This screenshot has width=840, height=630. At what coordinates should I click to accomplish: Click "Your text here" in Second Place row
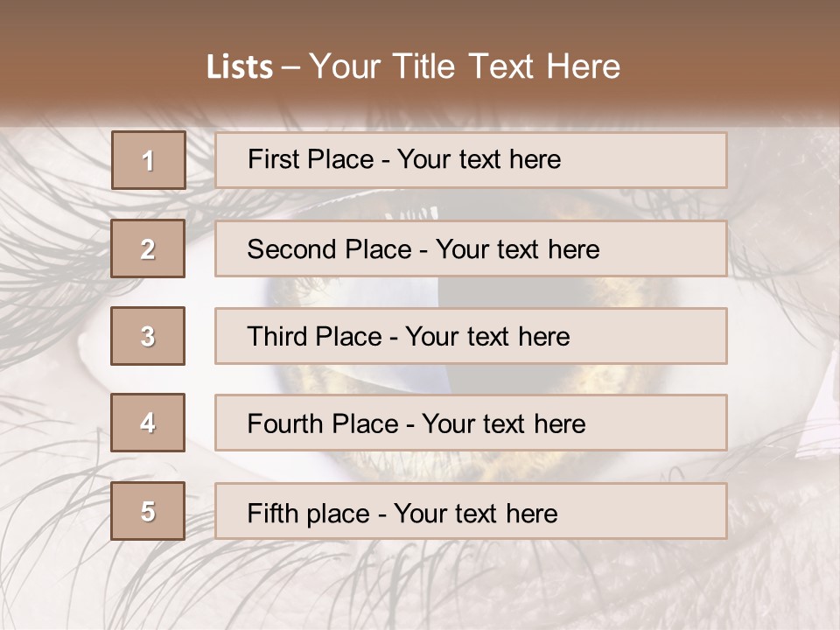click(x=517, y=249)
